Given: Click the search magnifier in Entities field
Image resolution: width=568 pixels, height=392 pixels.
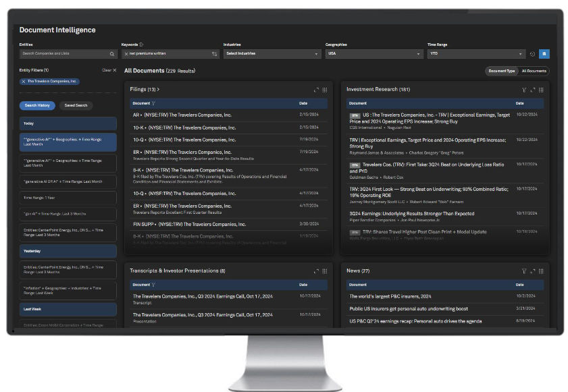Looking at the screenshot, I should point(112,54).
